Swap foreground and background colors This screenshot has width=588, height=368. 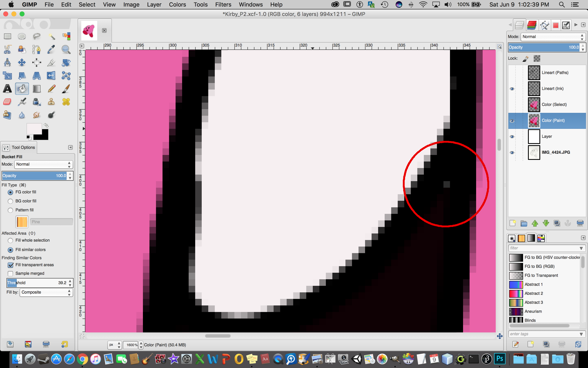pos(46,126)
